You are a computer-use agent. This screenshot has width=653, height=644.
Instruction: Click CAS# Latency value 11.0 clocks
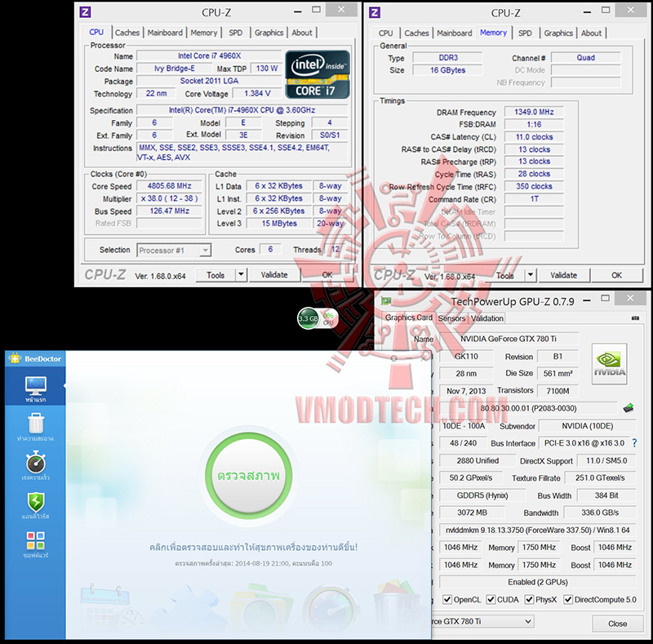(x=534, y=136)
